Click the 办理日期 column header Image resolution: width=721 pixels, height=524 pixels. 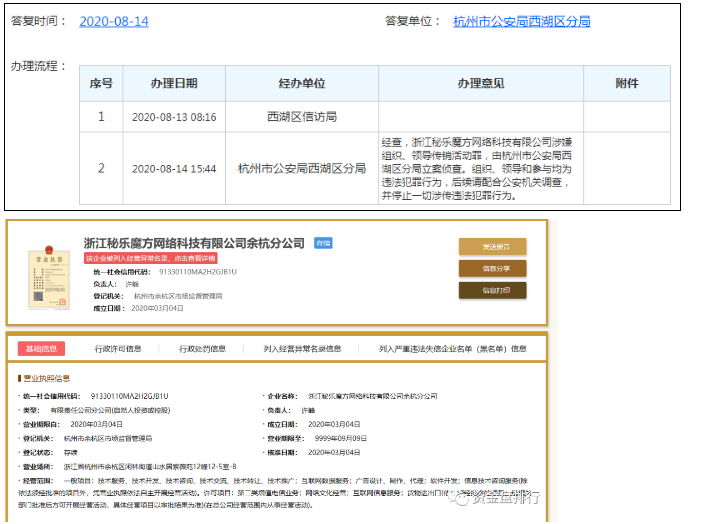click(174, 83)
